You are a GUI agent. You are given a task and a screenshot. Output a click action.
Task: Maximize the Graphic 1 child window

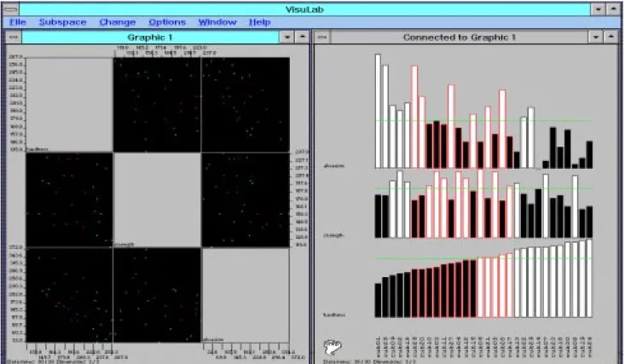tap(302, 38)
